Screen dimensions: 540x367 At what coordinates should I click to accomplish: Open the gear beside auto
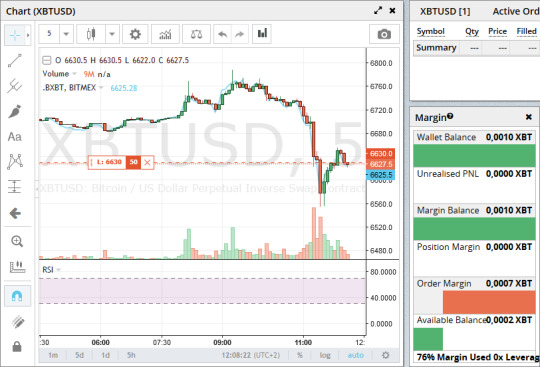(x=386, y=355)
